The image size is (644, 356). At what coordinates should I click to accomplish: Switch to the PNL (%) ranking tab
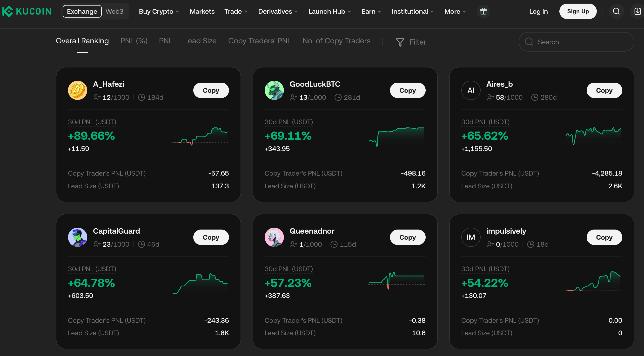click(x=134, y=41)
